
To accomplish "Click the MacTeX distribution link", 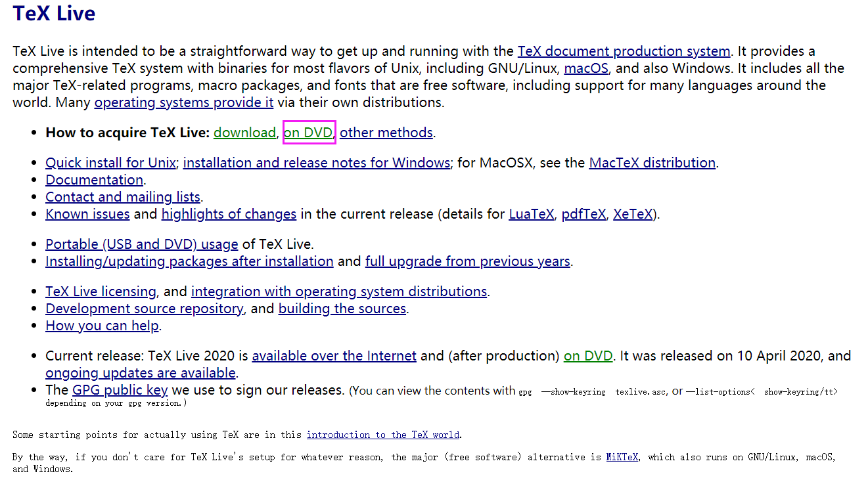I will pos(651,162).
